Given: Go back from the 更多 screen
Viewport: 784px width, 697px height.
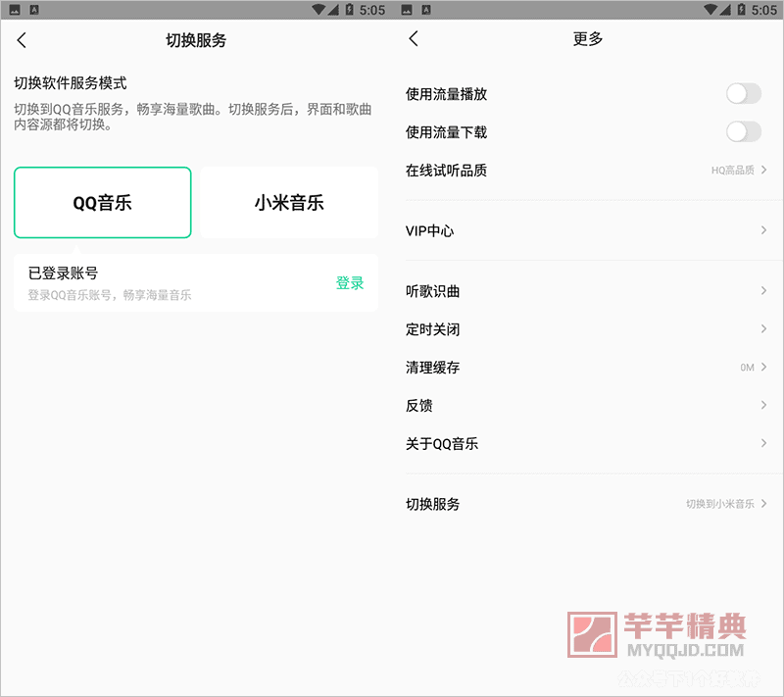Looking at the screenshot, I should [x=414, y=38].
